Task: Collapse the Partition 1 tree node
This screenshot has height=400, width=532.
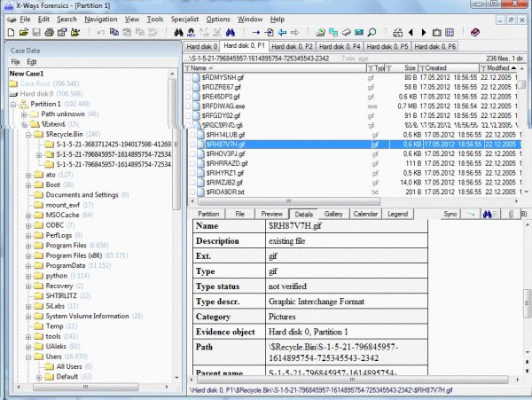Action: (x=13, y=105)
